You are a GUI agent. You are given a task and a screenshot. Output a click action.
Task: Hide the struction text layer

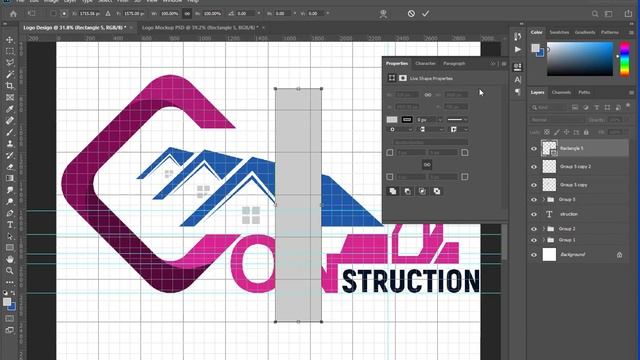click(x=534, y=214)
